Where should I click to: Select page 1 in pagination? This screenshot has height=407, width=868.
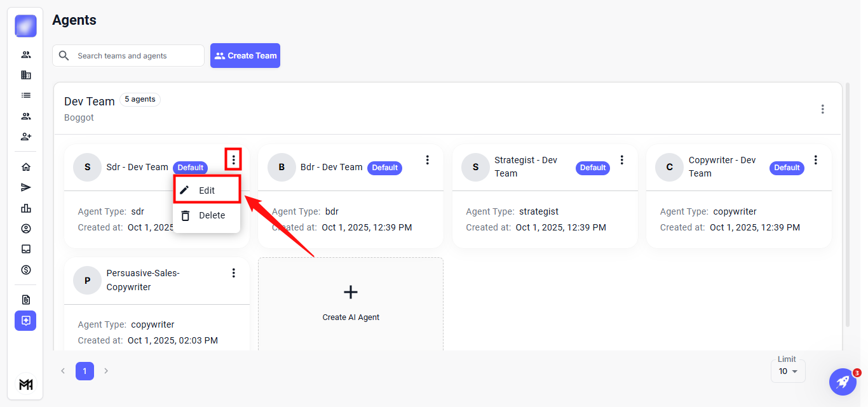pyautogui.click(x=85, y=371)
